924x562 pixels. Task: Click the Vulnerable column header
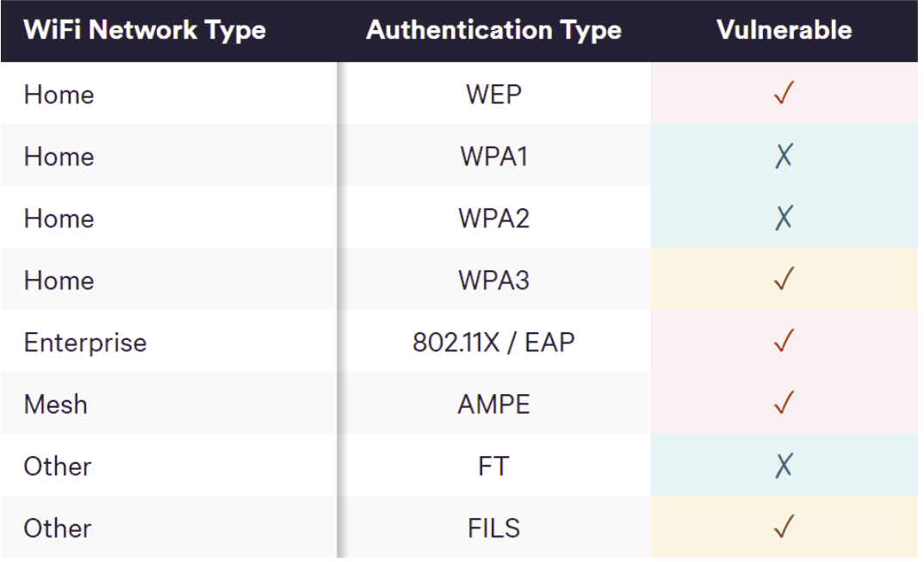coord(784,31)
